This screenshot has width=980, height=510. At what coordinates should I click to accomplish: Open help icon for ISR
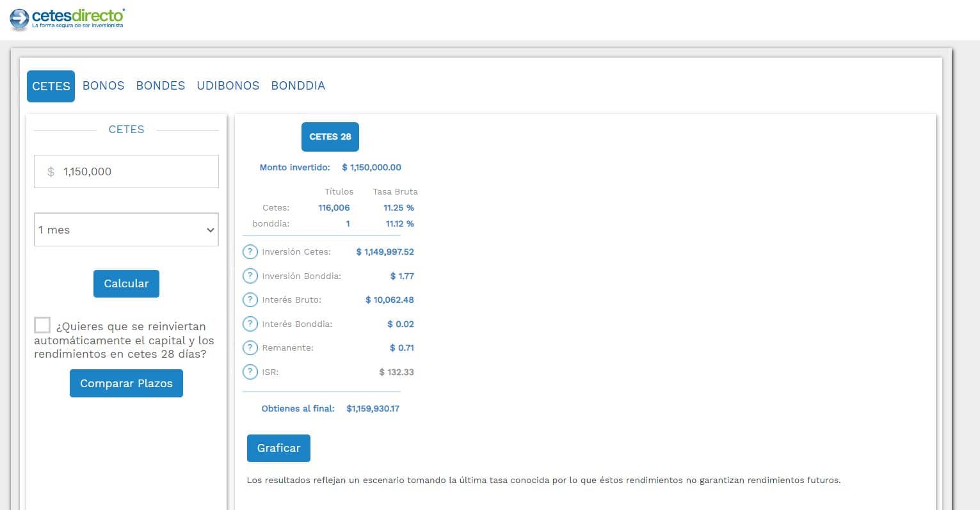[250, 372]
